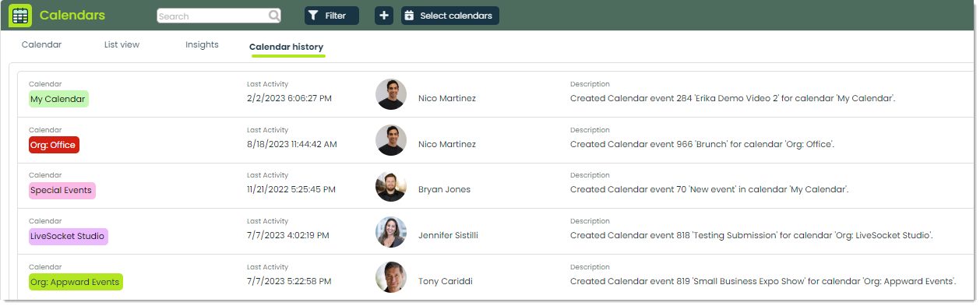This screenshot has height=306, width=980.
Task: Click the purple LiveSocket Studio tag
Action: (x=69, y=236)
